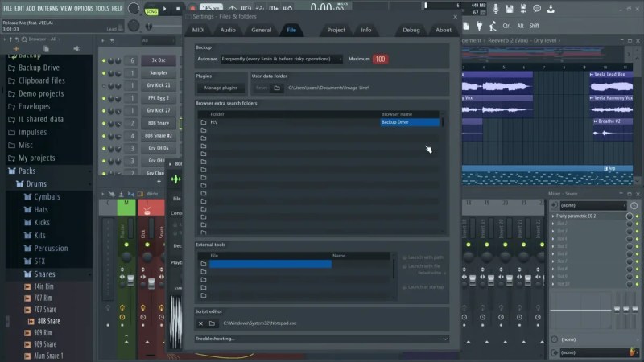Viewport: 644px width, 362px height.
Task: Clear the script editor path with the X icon
Action: [x=200, y=323]
